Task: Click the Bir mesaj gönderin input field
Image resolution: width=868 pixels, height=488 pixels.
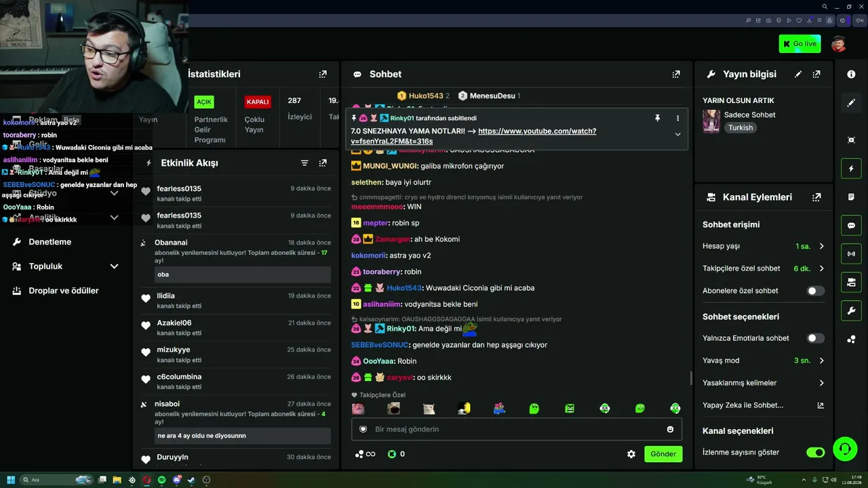Action: tap(517, 429)
